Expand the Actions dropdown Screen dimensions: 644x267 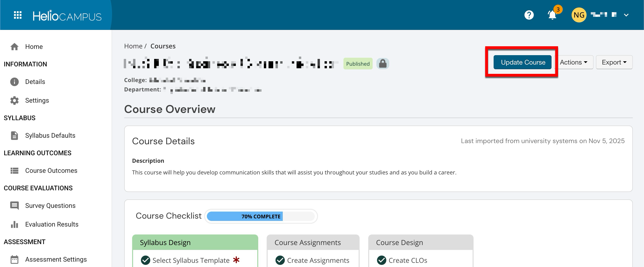click(573, 62)
